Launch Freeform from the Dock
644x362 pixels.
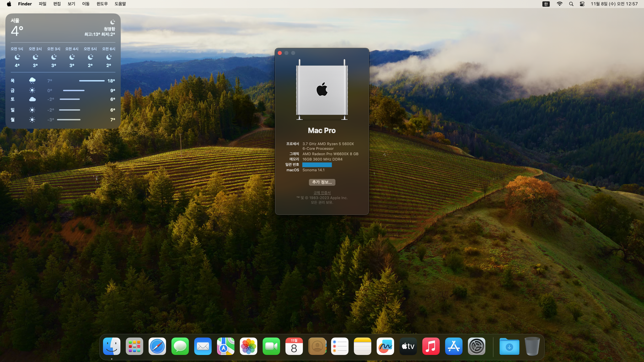385,346
